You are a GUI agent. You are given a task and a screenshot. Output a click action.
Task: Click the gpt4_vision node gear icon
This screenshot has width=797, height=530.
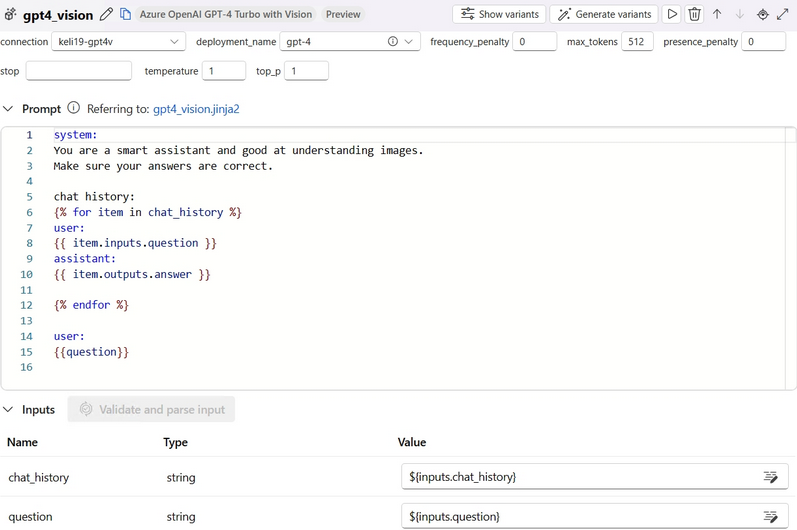click(10, 14)
